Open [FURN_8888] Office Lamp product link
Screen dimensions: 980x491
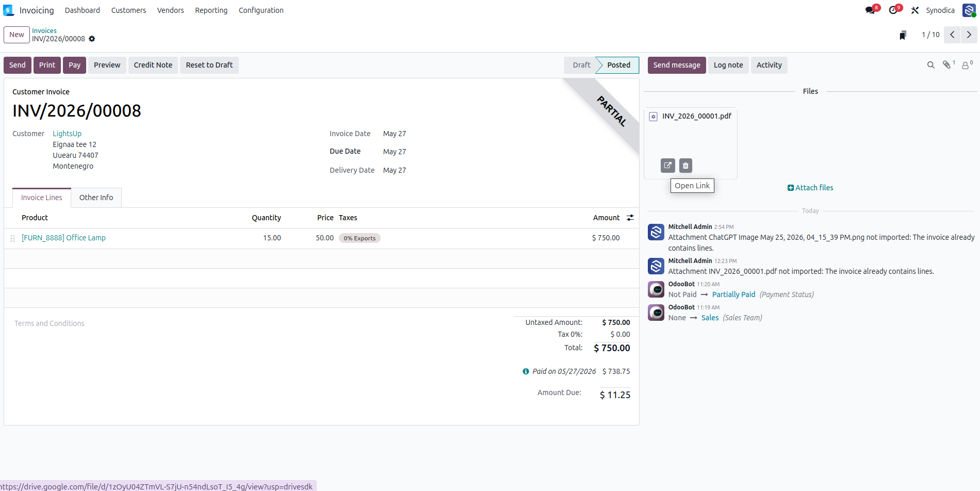pos(63,238)
